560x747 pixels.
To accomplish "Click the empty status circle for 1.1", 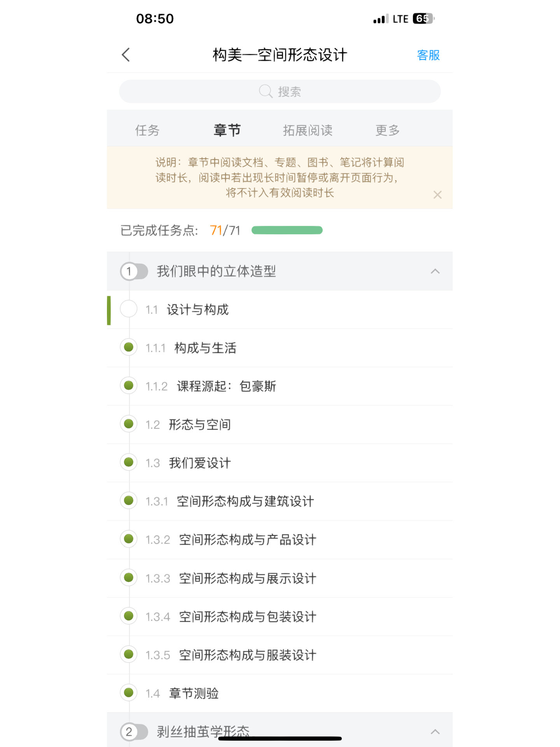I will click(129, 309).
